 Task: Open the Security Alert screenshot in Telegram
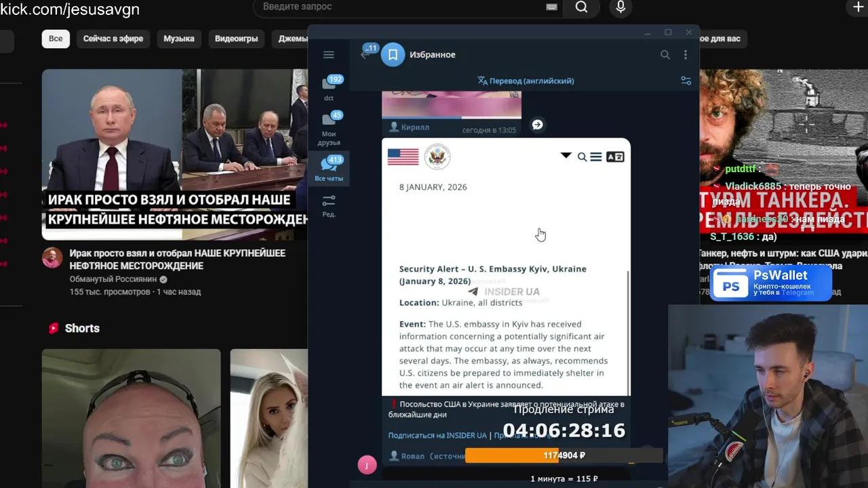pyautogui.click(x=506, y=267)
